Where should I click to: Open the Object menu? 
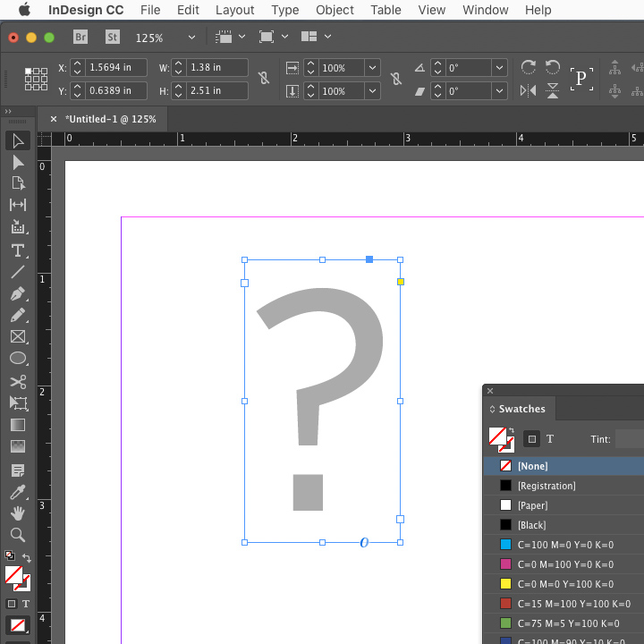pyautogui.click(x=335, y=10)
